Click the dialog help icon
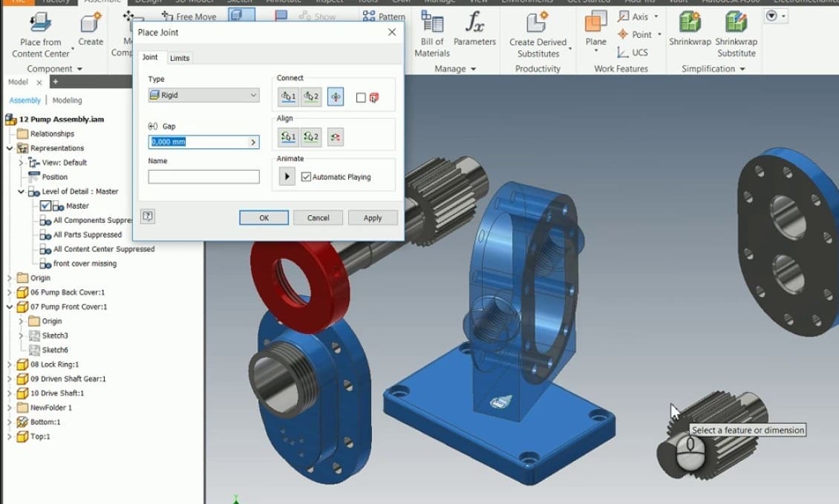839x504 pixels. pyautogui.click(x=148, y=216)
